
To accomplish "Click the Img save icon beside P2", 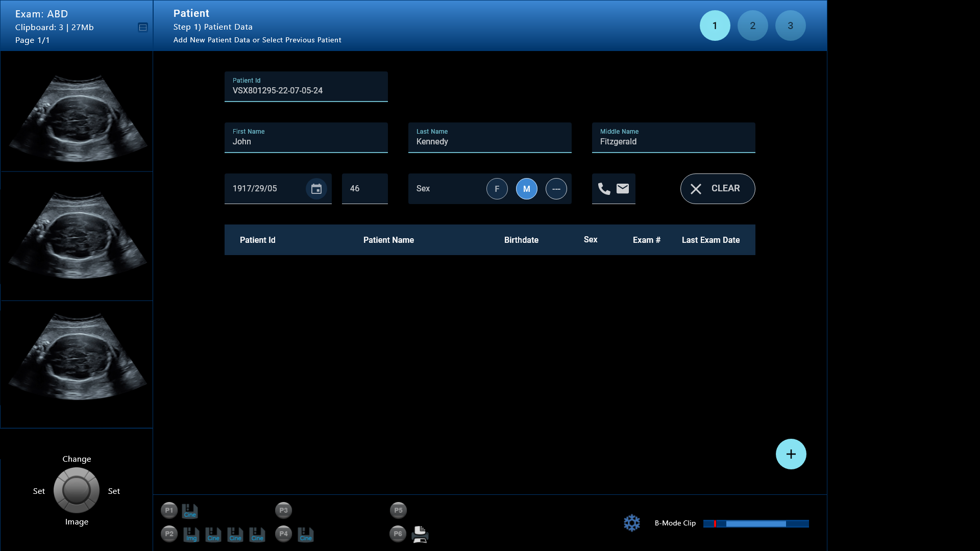I will click(x=191, y=534).
